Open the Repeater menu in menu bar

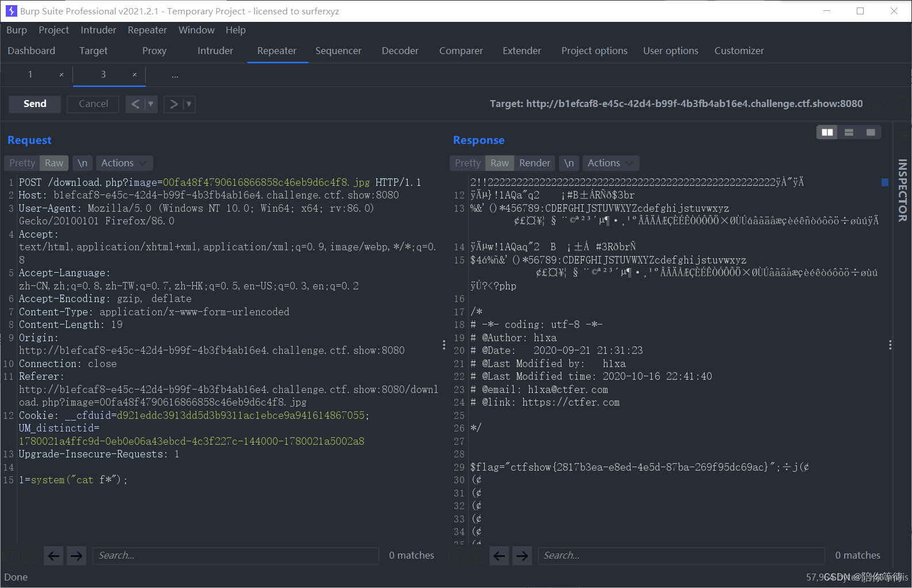click(147, 30)
